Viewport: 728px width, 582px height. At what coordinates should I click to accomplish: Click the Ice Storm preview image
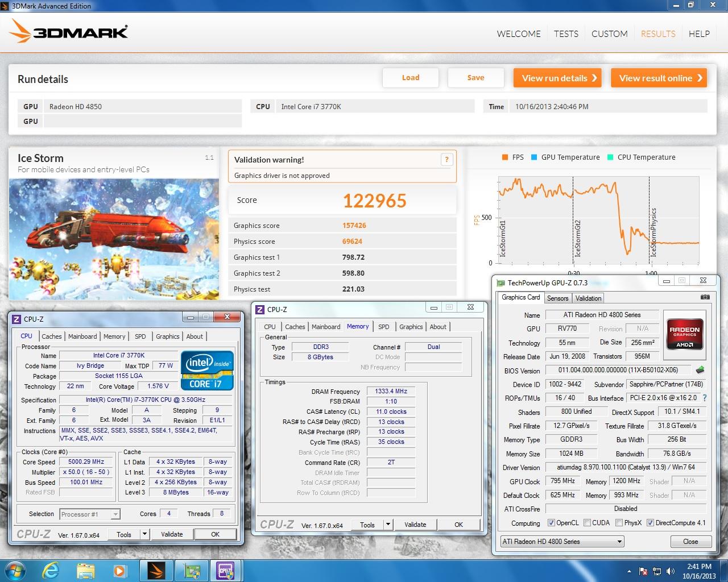(x=114, y=239)
